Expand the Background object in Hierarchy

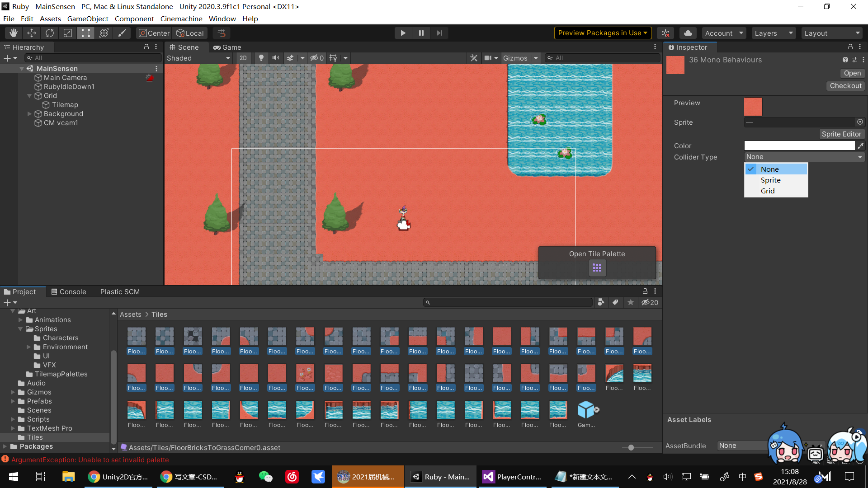[29, 113]
